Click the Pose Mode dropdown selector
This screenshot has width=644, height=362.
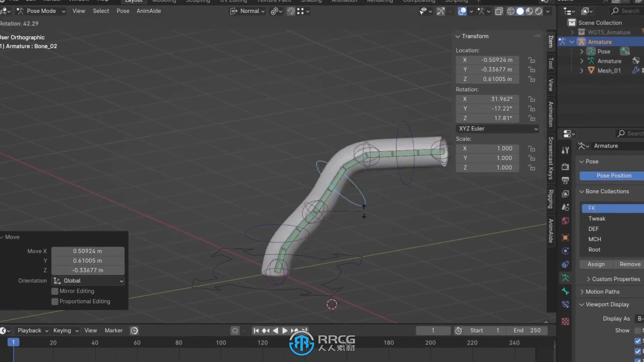[42, 11]
